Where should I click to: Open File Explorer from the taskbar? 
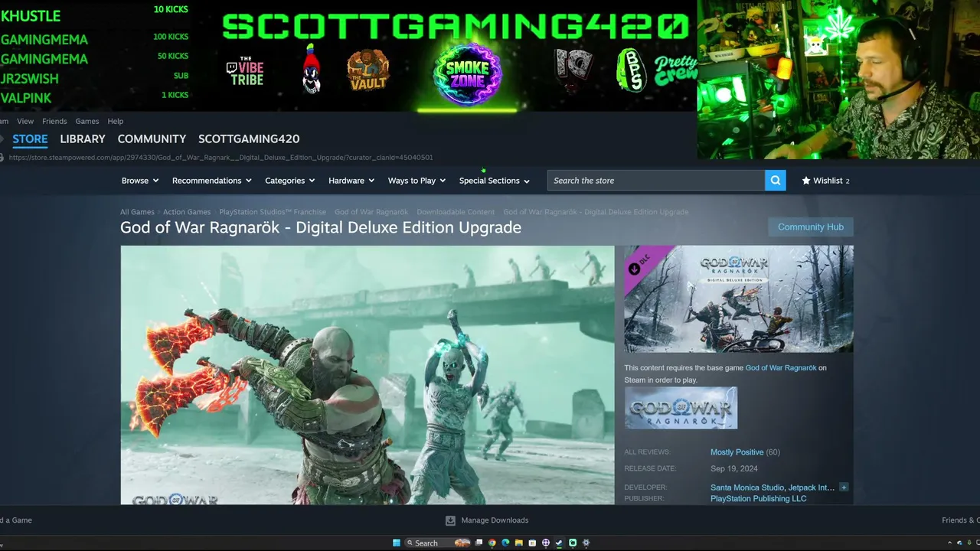(518, 543)
